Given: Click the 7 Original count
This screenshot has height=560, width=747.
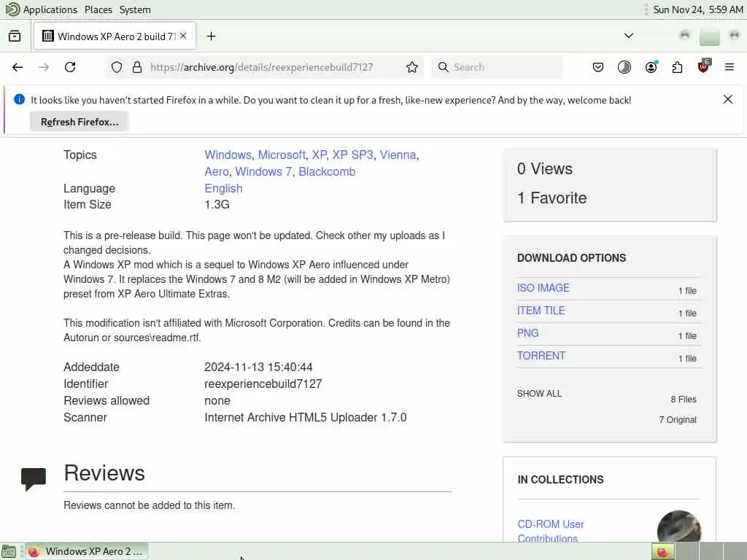Looking at the screenshot, I should (678, 419).
